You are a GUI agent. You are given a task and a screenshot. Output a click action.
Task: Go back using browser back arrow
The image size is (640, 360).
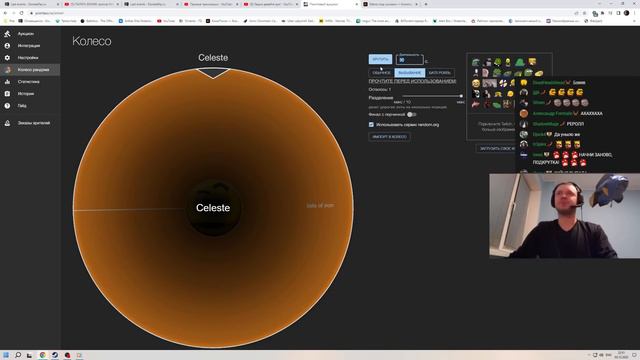coord(5,13)
